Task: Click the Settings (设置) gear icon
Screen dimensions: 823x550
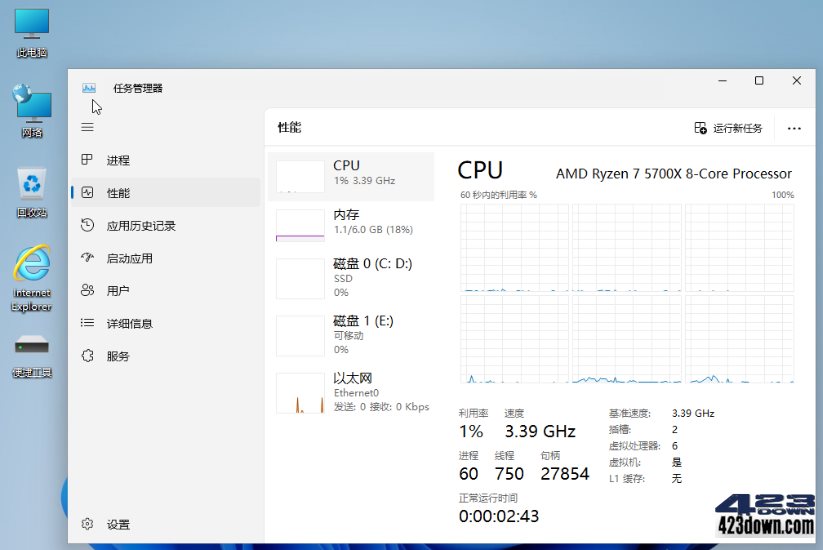Action: point(87,524)
